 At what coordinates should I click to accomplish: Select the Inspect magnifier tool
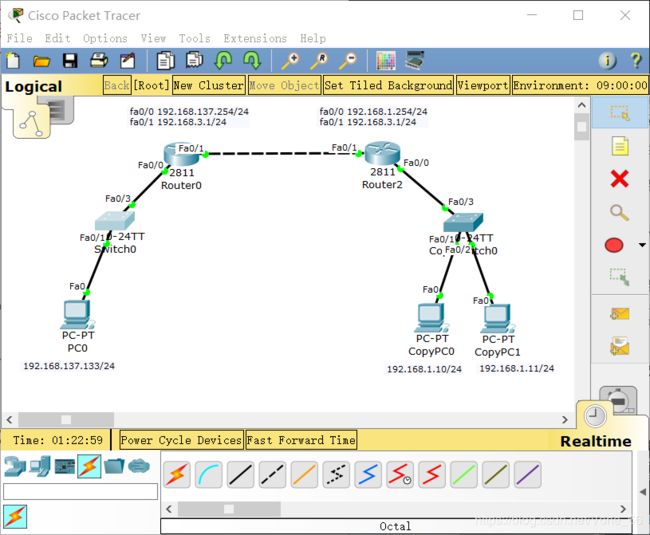(x=619, y=212)
